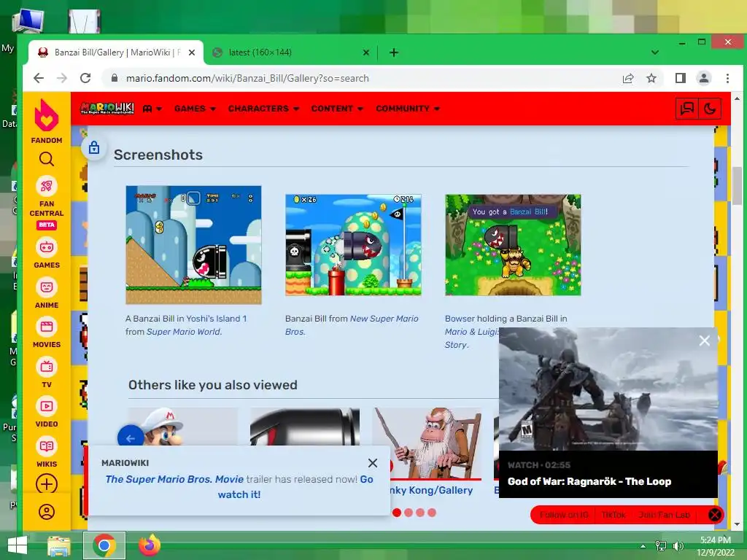The width and height of the screenshot is (747, 560).
Task: Open the Bullet Bill recommended article image
Action: pyautogui.click(x=305, y=427)
